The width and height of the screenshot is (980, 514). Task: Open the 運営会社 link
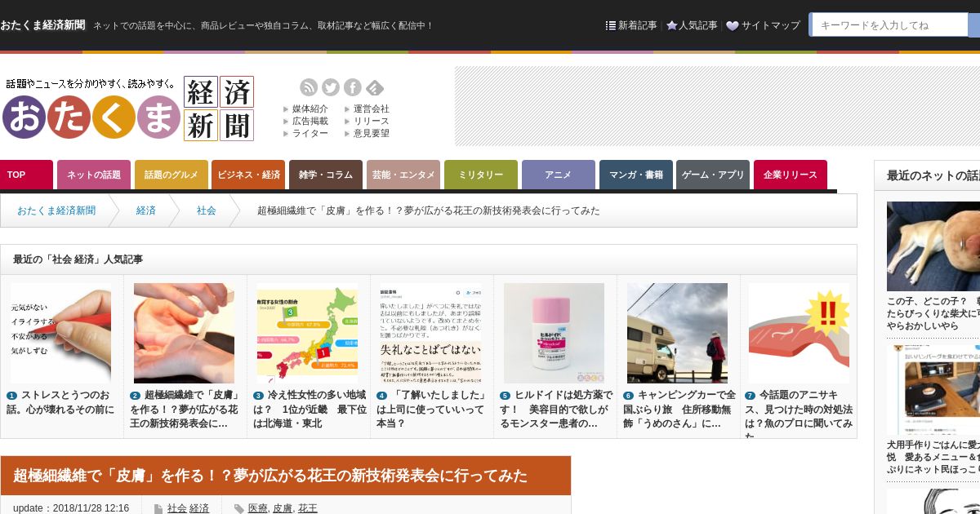[372, 109]
